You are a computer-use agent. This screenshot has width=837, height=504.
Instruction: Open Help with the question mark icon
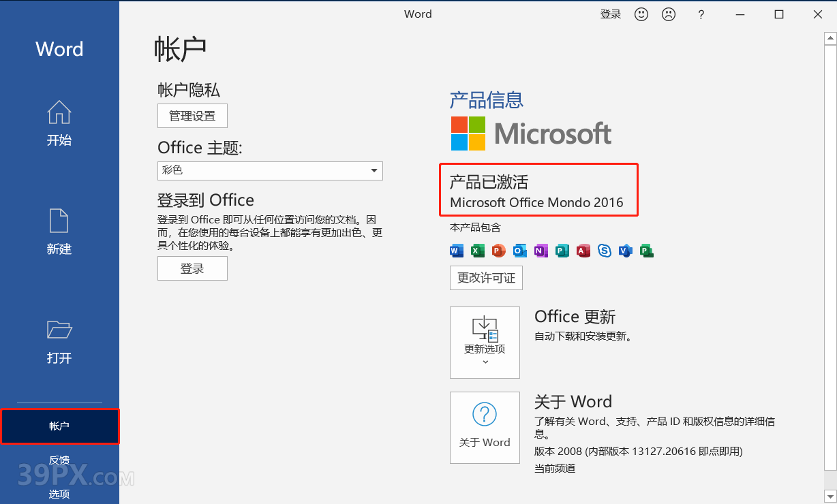click(701, 14)
